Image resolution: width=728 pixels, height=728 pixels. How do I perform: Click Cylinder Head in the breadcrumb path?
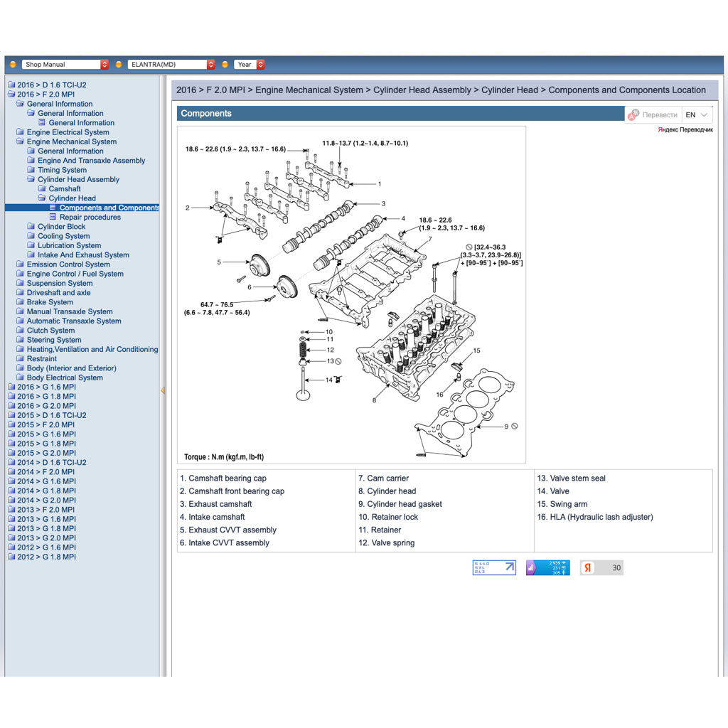[510, 90]
